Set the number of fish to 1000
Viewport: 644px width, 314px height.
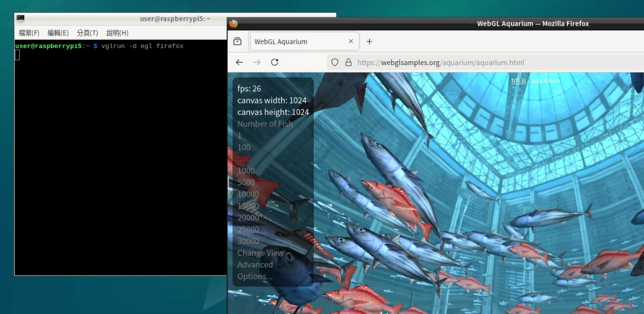pos(246,171)
